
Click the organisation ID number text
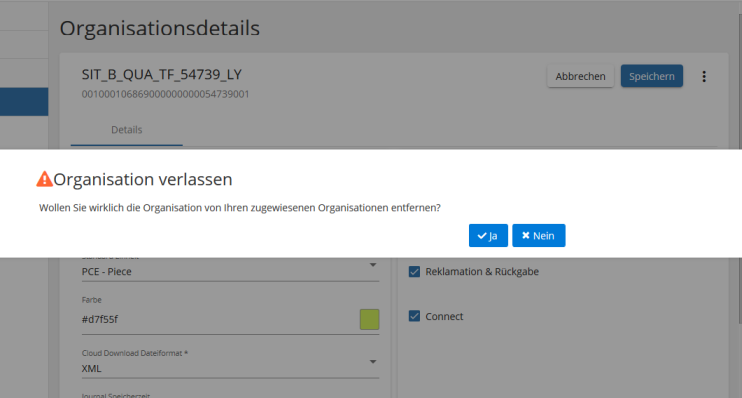(x=165, y=94)
